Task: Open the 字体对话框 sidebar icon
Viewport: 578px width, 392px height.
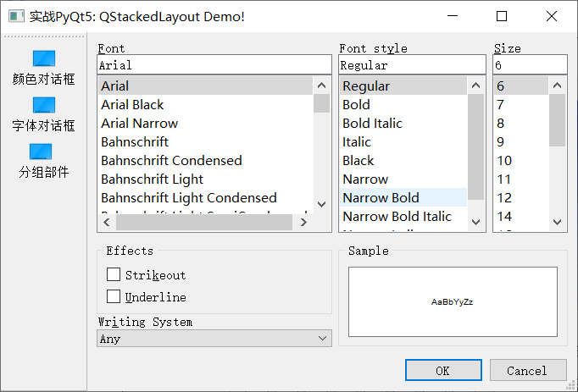Action: click(43, 105)
